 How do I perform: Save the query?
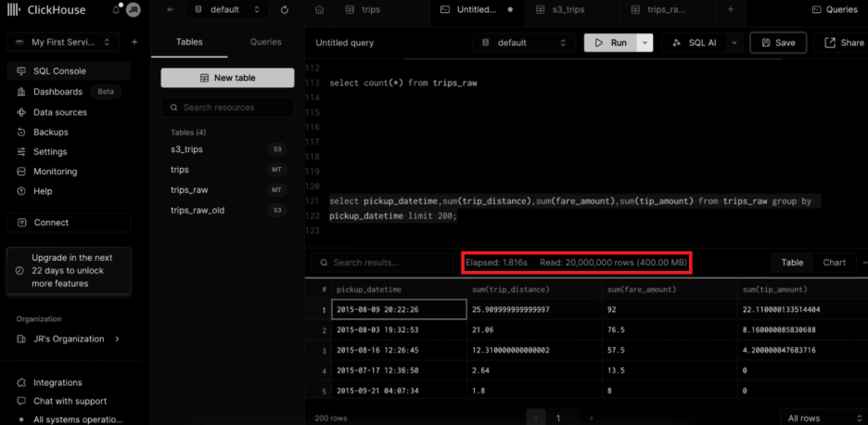coord(778,43)
